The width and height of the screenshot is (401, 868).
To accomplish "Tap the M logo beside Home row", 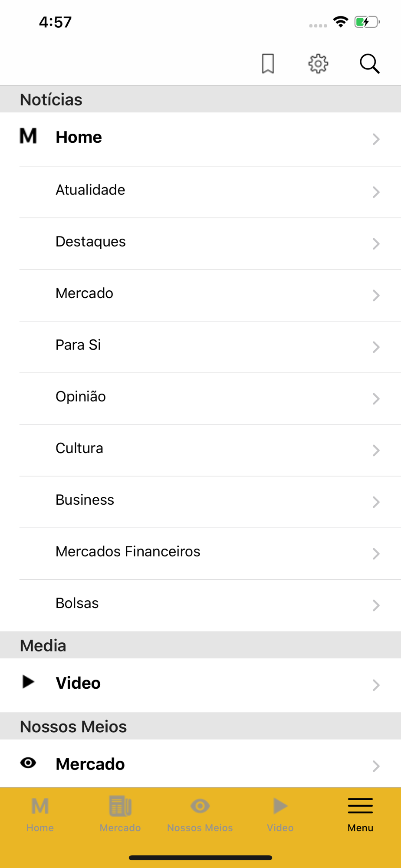I will (x=28, y=136).
